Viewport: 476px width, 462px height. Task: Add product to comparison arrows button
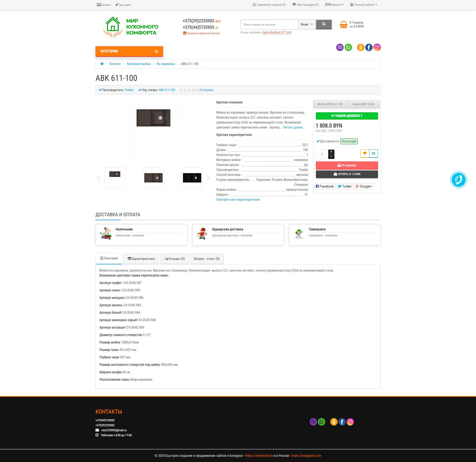click(x=374, y=154)
